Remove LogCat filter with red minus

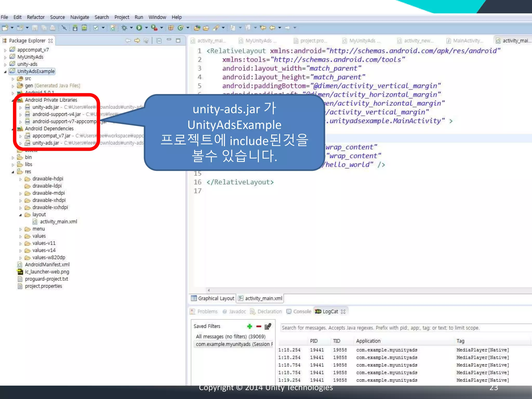pyautogui.click(x=259, y=327)
